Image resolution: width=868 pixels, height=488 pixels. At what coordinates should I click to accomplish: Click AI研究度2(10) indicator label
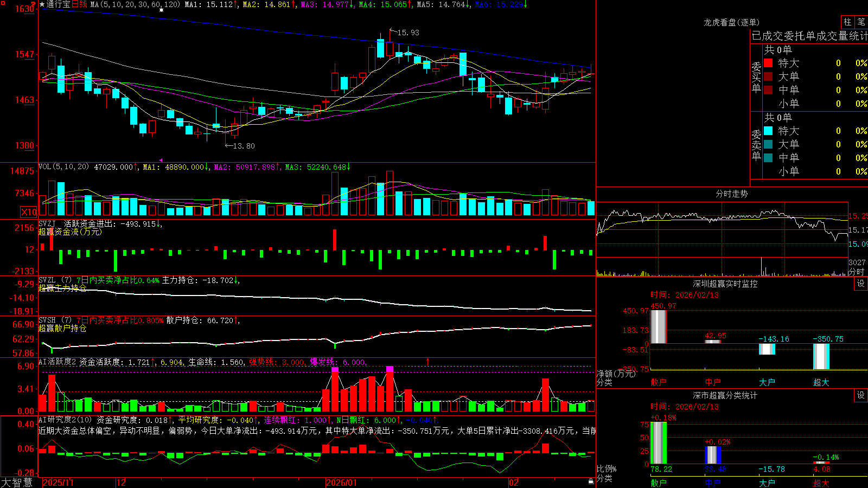[65, 420]
